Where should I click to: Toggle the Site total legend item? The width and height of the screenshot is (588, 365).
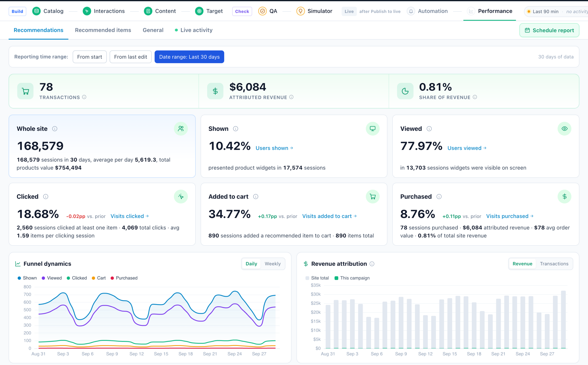click(x=317, y=278)
